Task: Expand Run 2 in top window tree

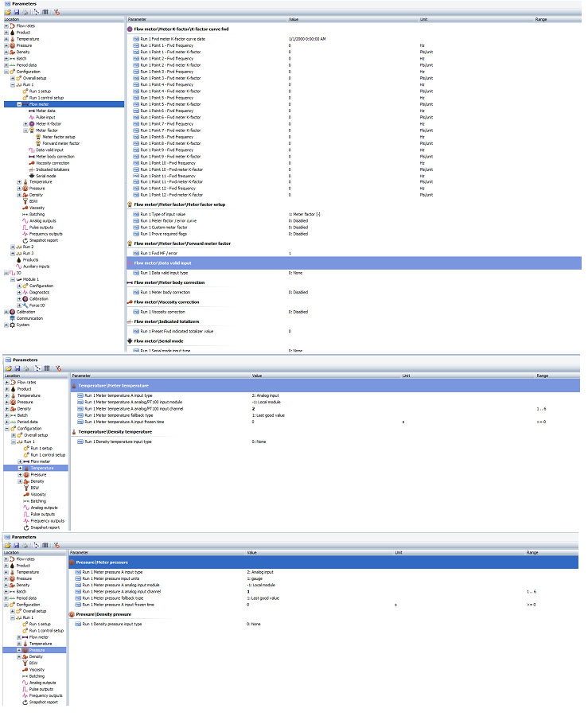Action: tap(13, 247)
